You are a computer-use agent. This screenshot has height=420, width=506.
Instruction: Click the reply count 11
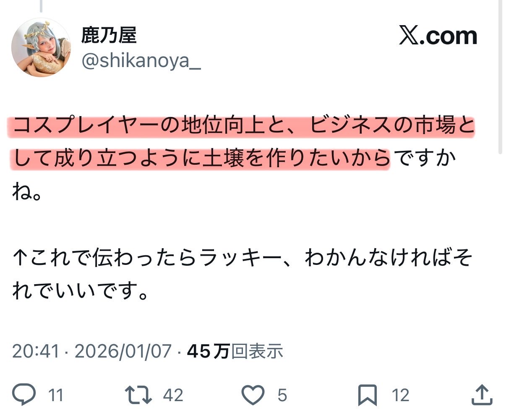pos(56,395)
